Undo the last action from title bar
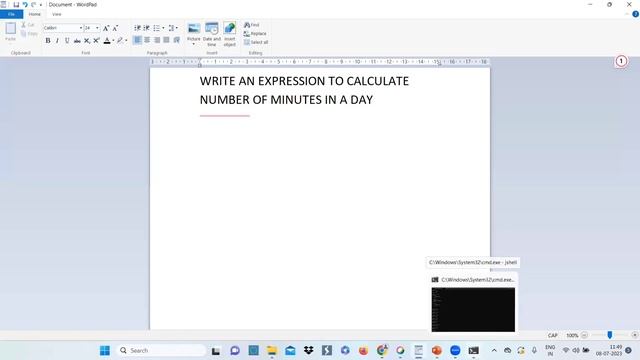This screenshot has height=360, width=640. point(25,4)
